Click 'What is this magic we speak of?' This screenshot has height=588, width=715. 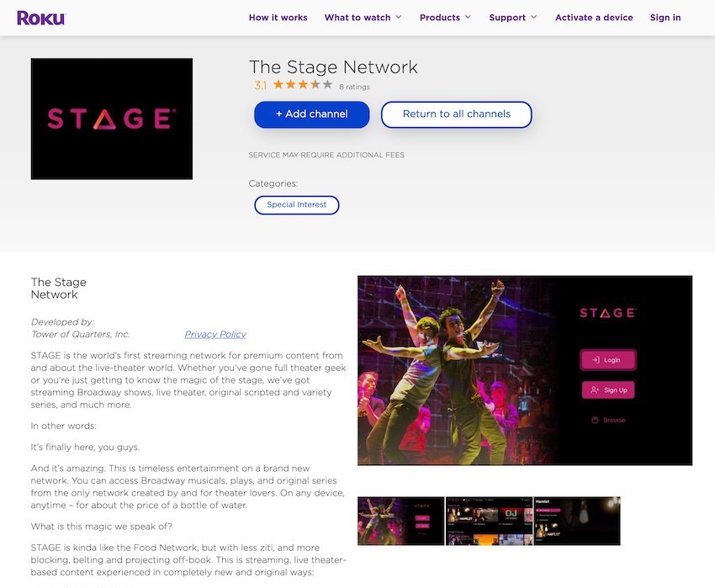(x=102, y=527)
